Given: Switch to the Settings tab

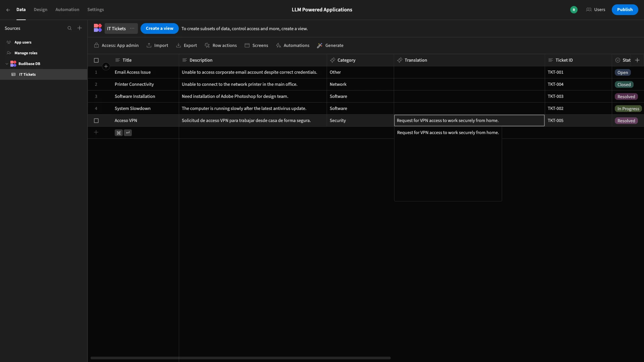Looking at the screenshot, I should coord(96,10).
